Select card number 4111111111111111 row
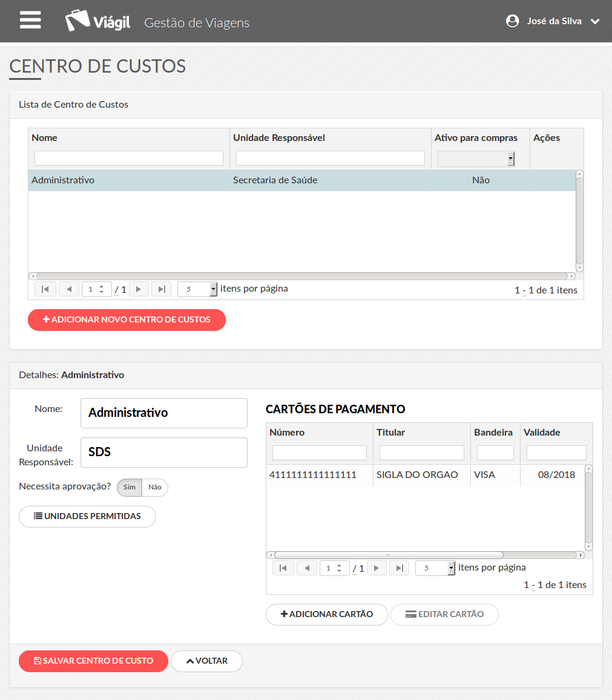Screen dimensions: 612x700 (x=426, y=475)
